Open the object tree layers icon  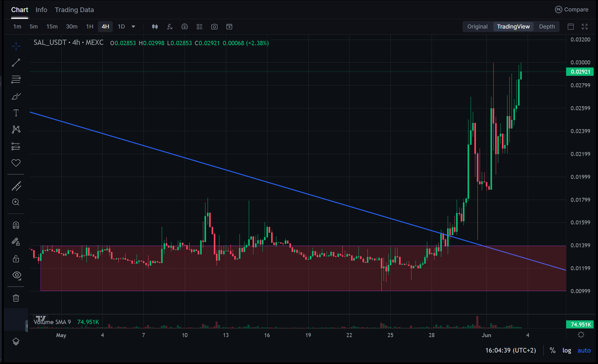point(16,342)
